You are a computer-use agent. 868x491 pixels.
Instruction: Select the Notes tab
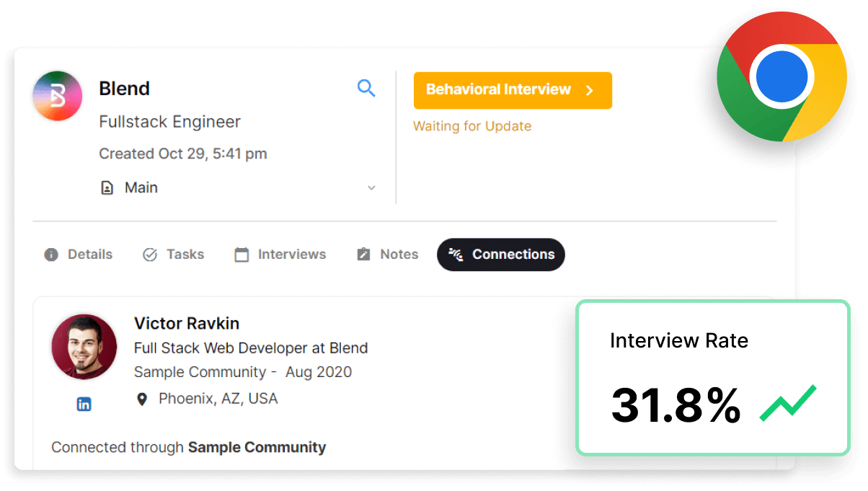[x=387, y=255]
